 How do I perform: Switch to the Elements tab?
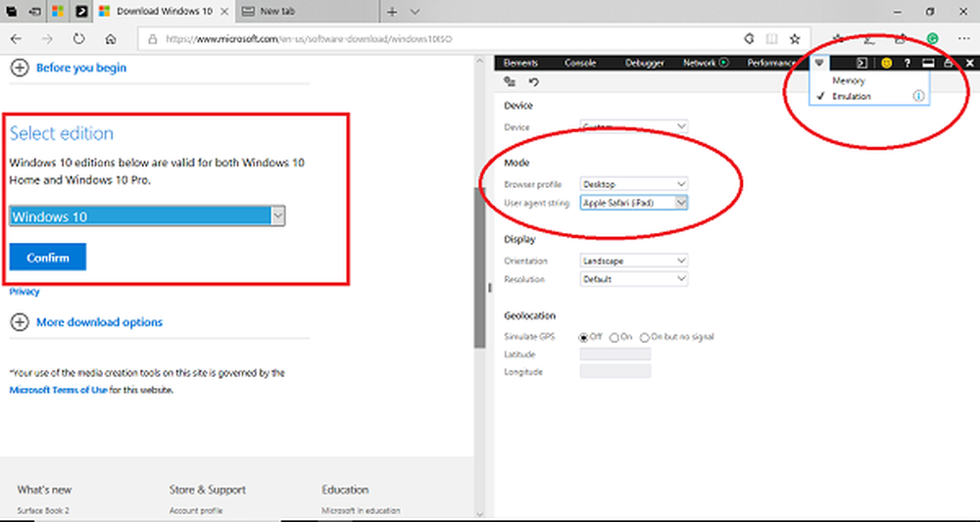520,63
